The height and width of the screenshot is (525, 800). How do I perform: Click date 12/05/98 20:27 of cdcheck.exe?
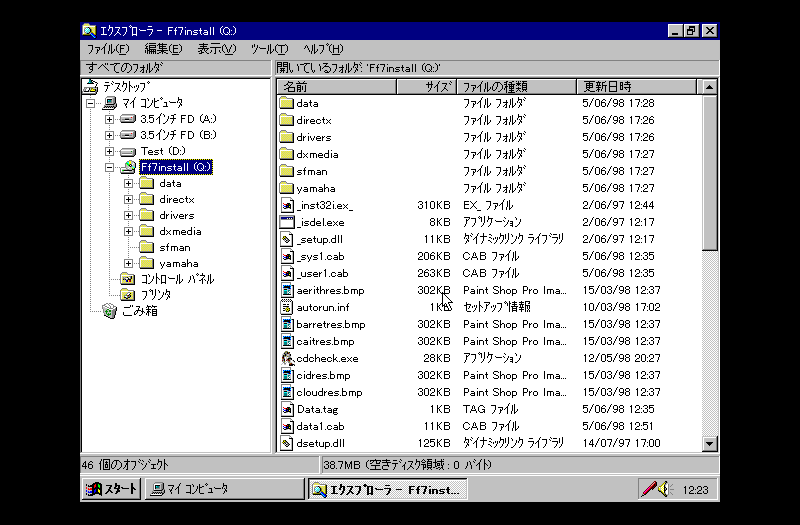(x=621, y=358)
